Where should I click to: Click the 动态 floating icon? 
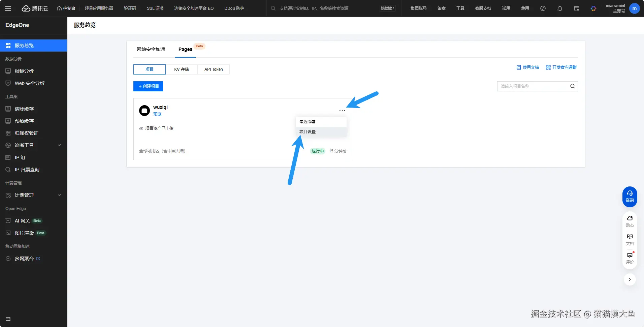[630, 221]
